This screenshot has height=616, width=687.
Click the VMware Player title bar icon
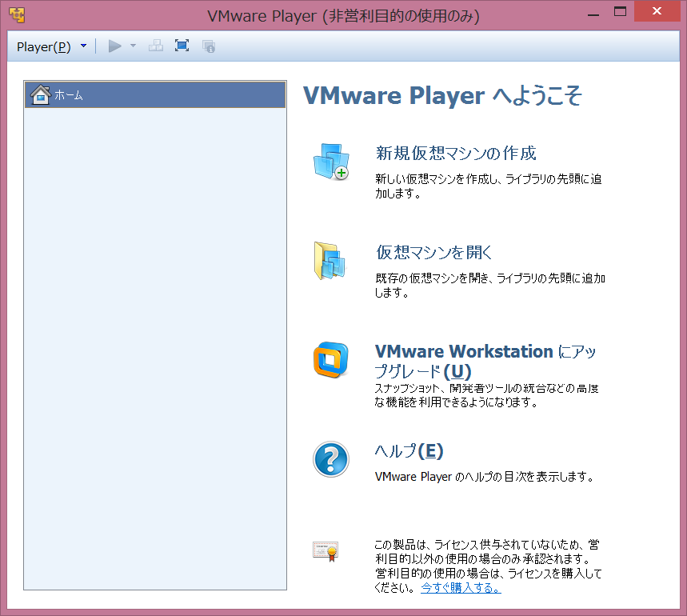[x=17, y=15]
